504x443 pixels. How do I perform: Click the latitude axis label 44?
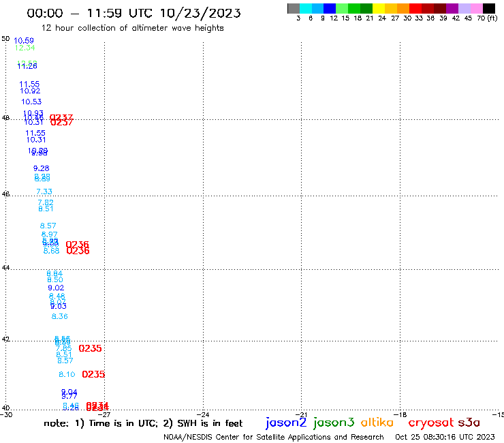coord(5,268)
